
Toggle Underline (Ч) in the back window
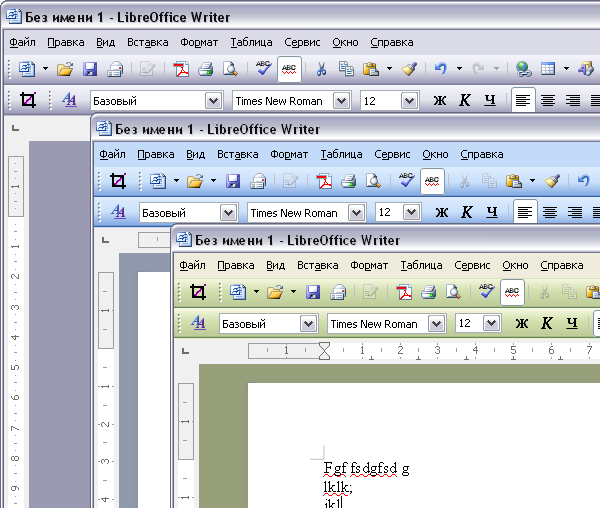[x=490, y=100]
